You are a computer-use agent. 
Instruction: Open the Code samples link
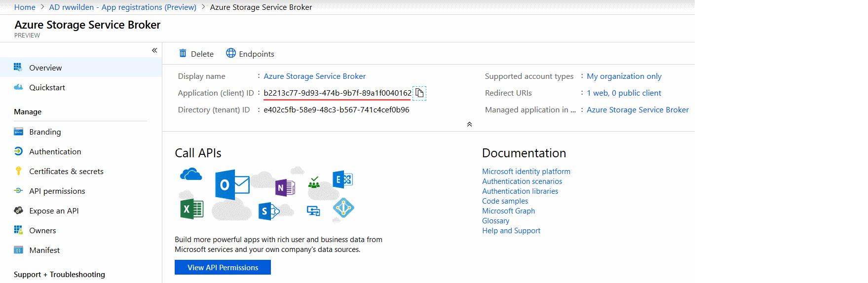click(505, 201)
